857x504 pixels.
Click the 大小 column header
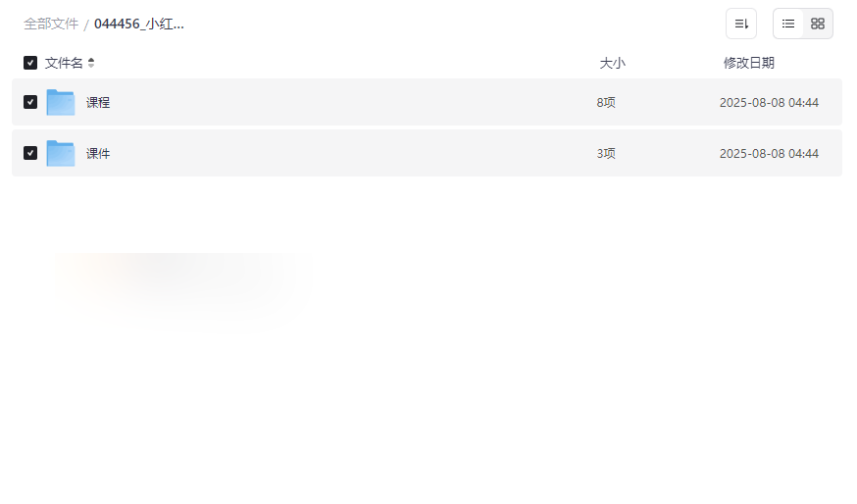[612, 63]
